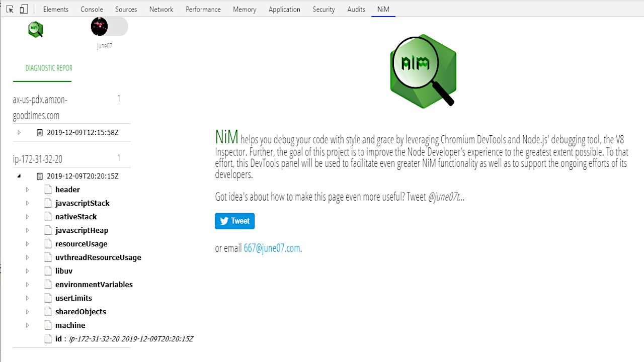The image size is (644, 362).
Task: Click the small NiM logo in sidebar
Action: tap(35, 29)
